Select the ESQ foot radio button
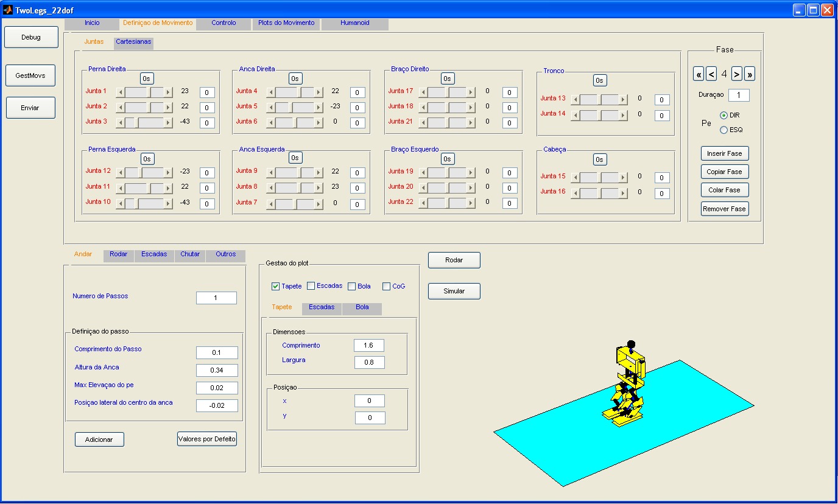 click(x=724, y=130)
